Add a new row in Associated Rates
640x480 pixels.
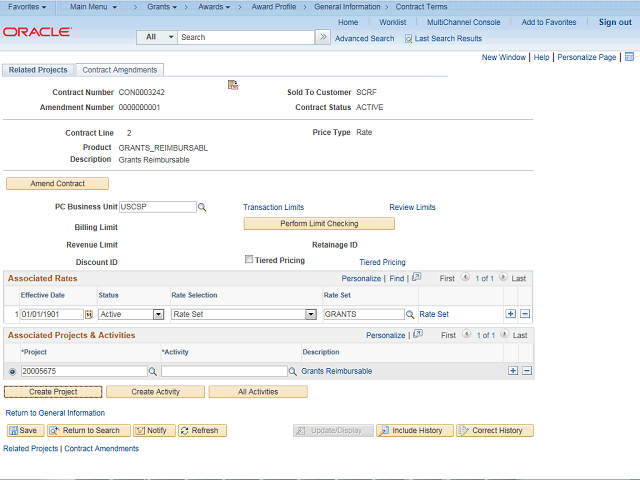[511, 314]
